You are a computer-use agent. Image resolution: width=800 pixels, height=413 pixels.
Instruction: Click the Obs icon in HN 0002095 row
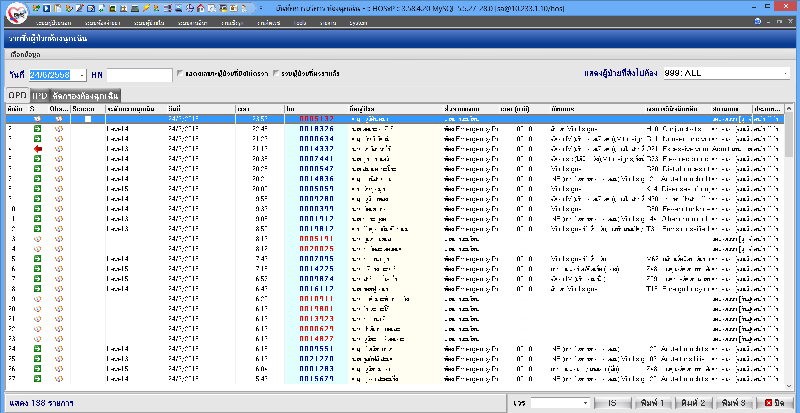coord(59,259)
